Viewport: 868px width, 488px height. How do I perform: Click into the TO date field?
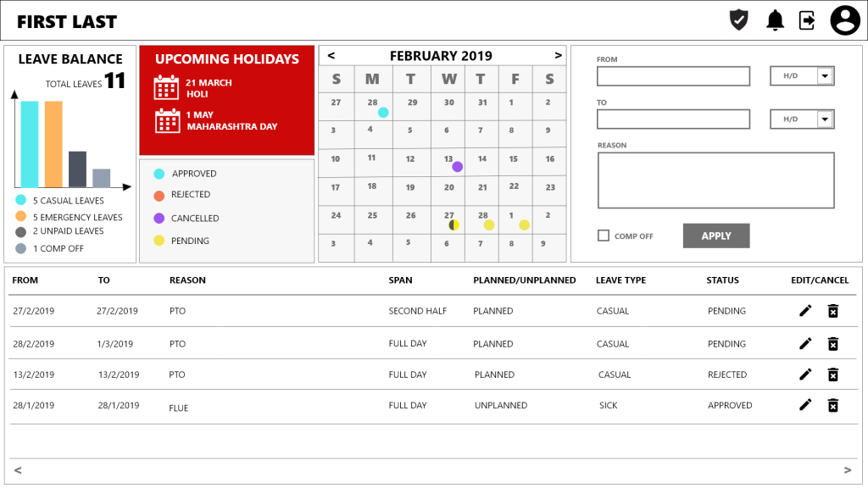(673, 119)
